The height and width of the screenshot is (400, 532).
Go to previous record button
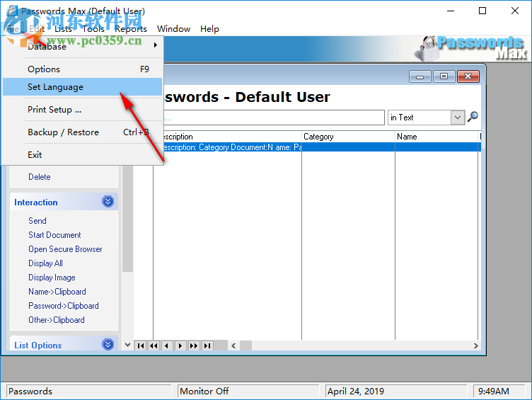pyautogui.click(x=167, y=345)
